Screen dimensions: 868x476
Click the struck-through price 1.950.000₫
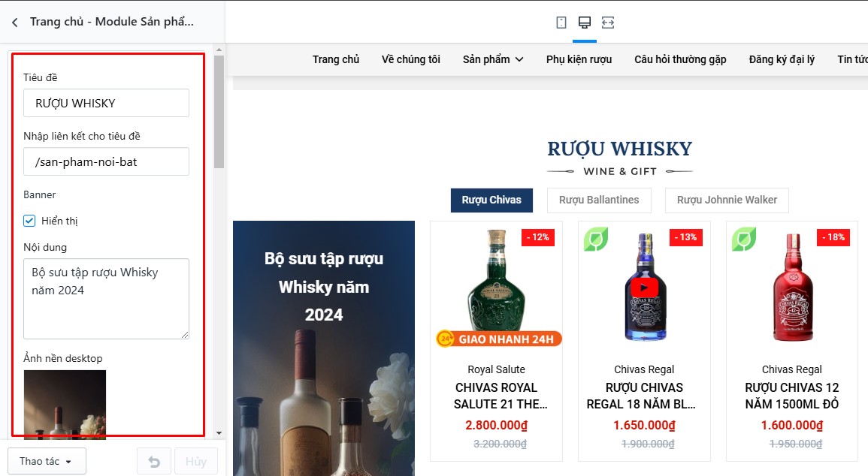point(796,444)
